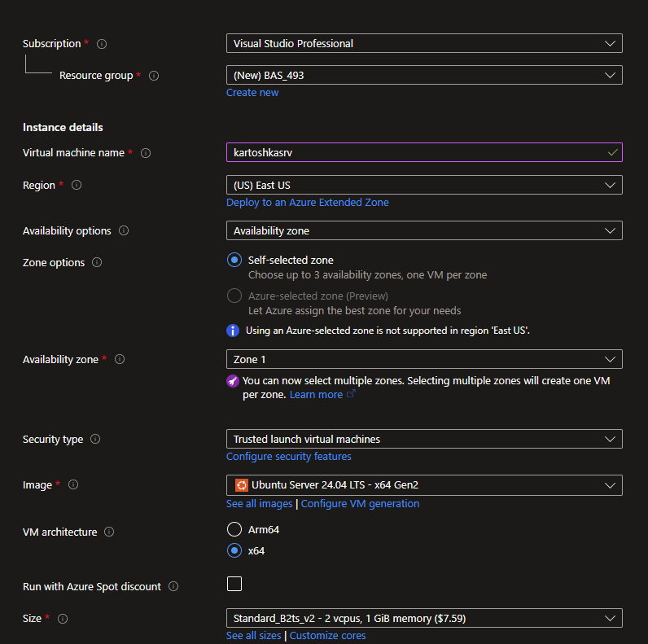The height and width of the screenshot is (644, 648).
Task: Click Customize cores link
Action: (x=327, y=635)
